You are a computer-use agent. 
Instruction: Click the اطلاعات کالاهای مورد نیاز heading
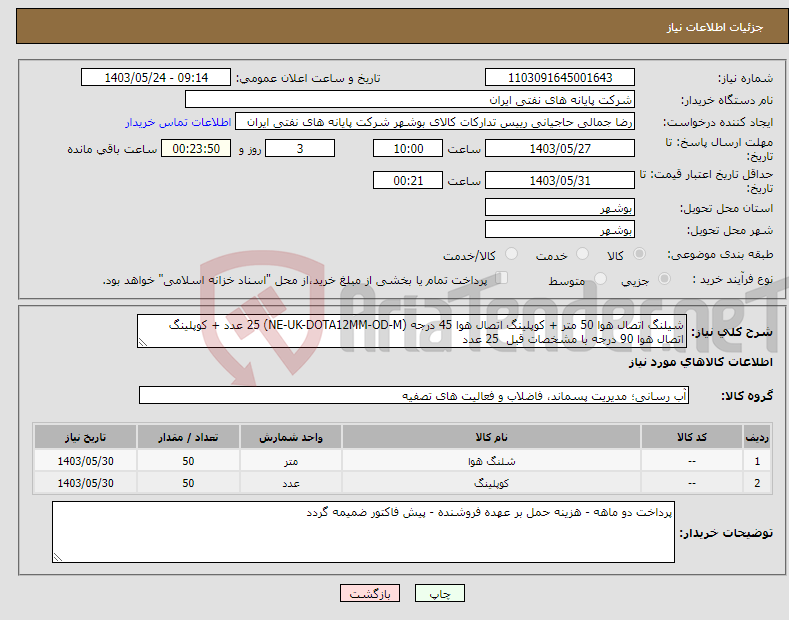pyautogui.click(x=700, y=362)
